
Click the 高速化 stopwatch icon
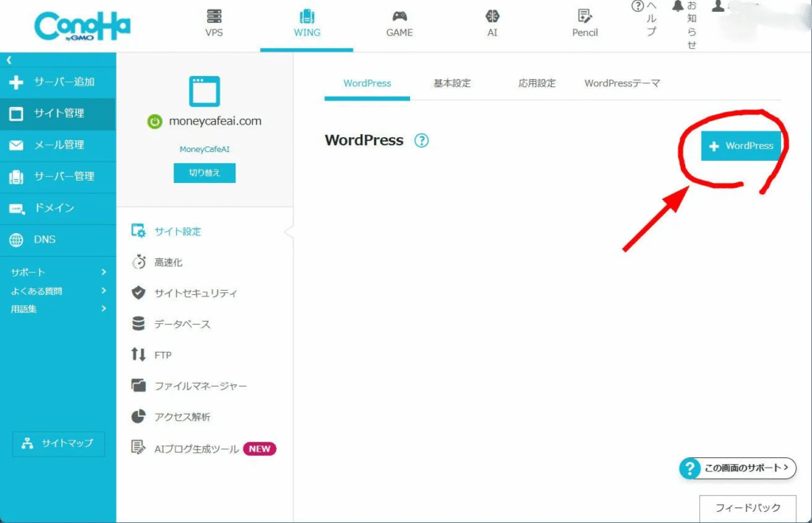tap(138, 261)
